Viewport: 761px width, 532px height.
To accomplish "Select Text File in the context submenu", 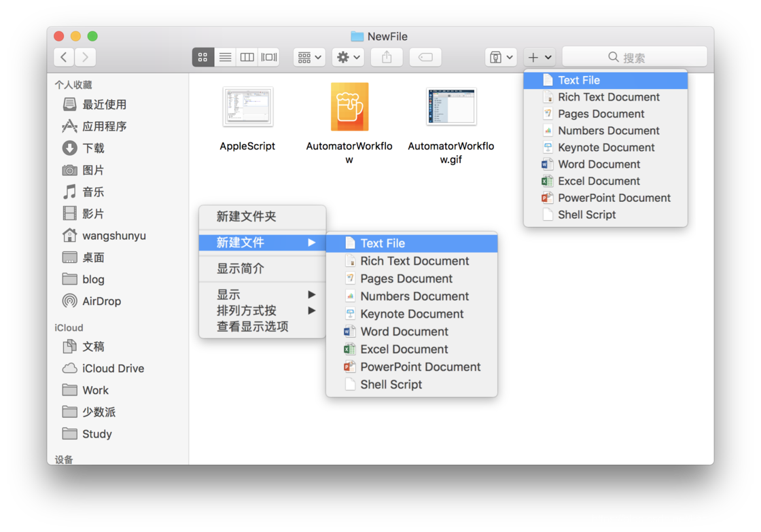I will 412,243.
